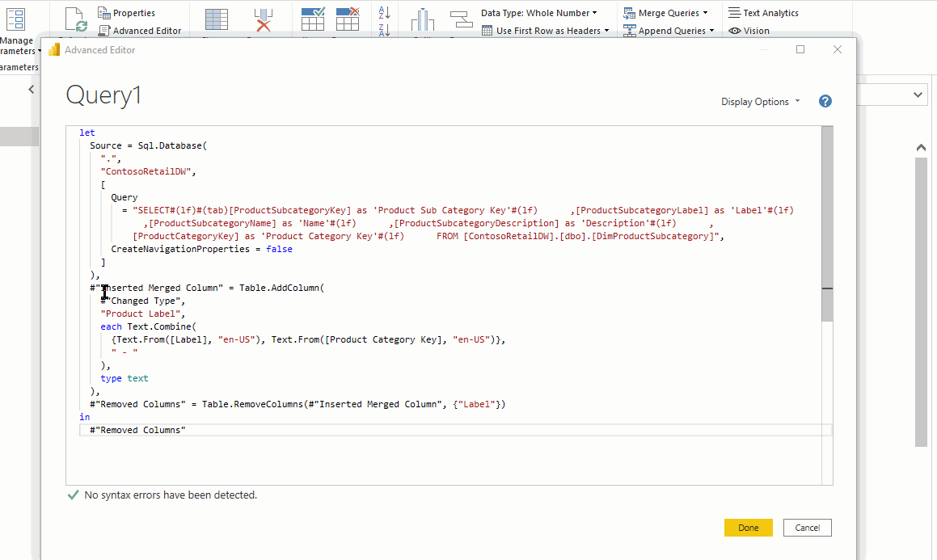Image resolution: width=937 pixels, height=560 pixels.
Task: Expand the Display Options dropdown
Action: (760, 102)
